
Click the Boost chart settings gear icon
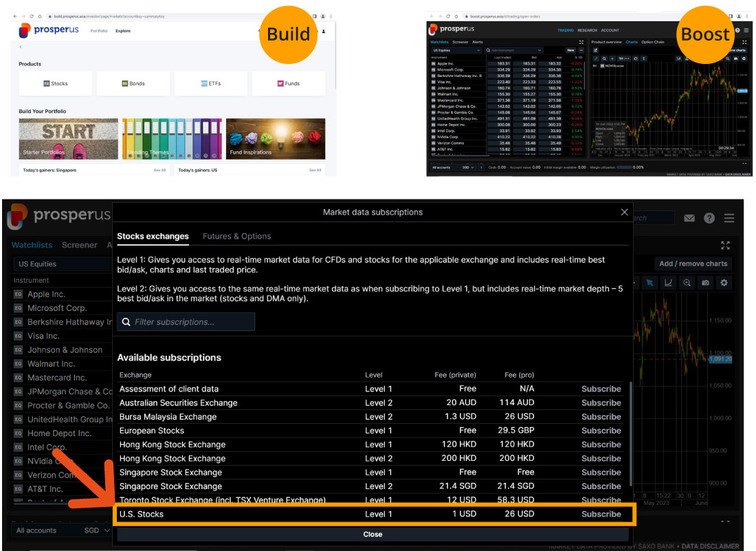point(744,58)
